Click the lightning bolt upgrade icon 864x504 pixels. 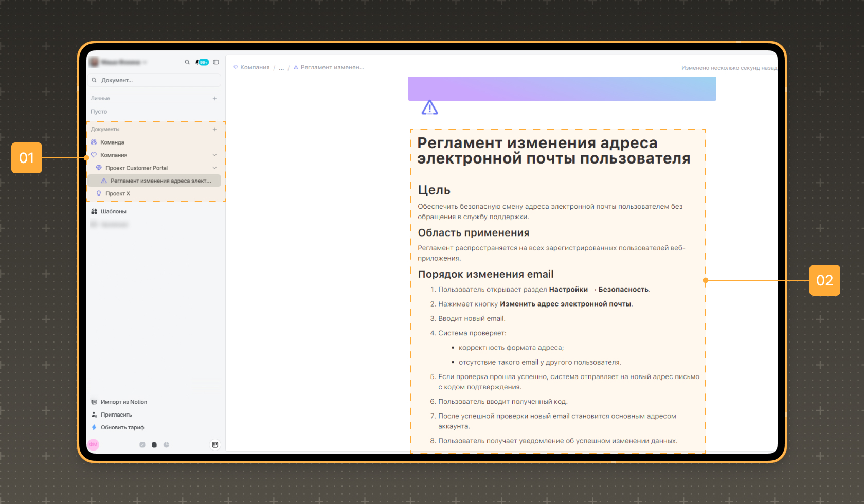click(94, 427)
